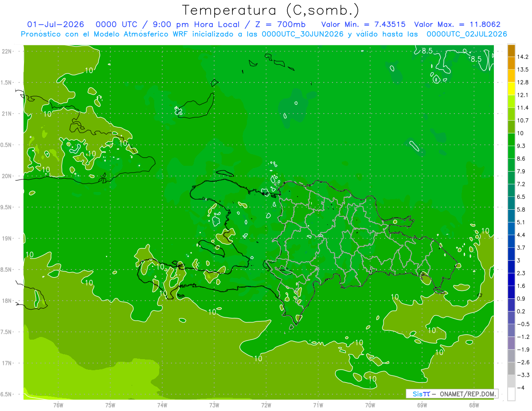Image resolution: width=532 pixels, height=411 pixels.
Task: Click the '73W' longitude label
Action: pos(214,405)
